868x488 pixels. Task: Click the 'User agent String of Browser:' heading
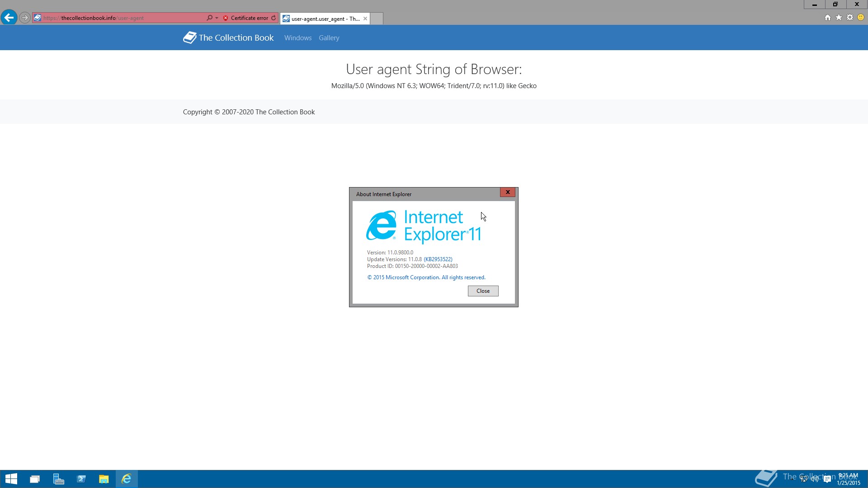(434, 69)
